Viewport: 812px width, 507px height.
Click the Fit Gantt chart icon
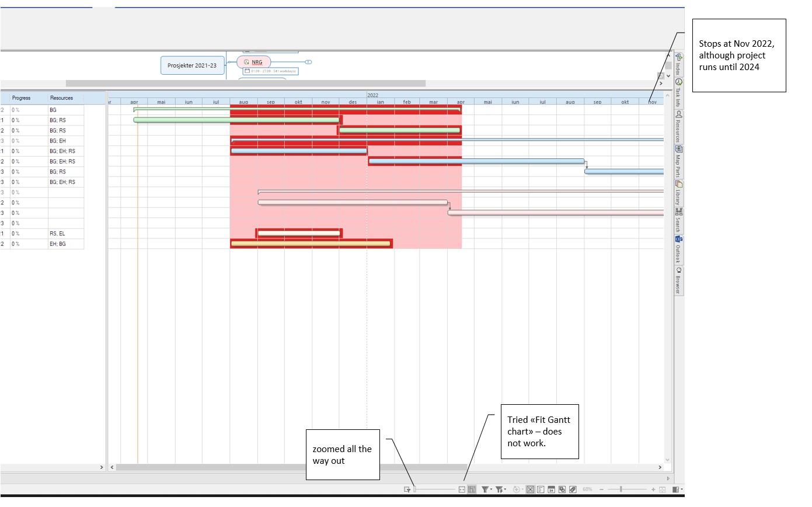(462, 489)
